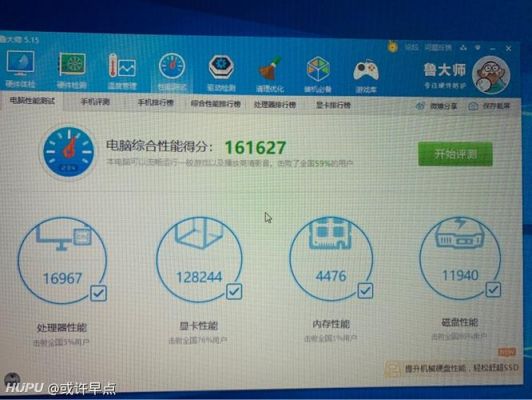Click overall score 161627
The image size is (532, 400).
[x=255, y=147]
